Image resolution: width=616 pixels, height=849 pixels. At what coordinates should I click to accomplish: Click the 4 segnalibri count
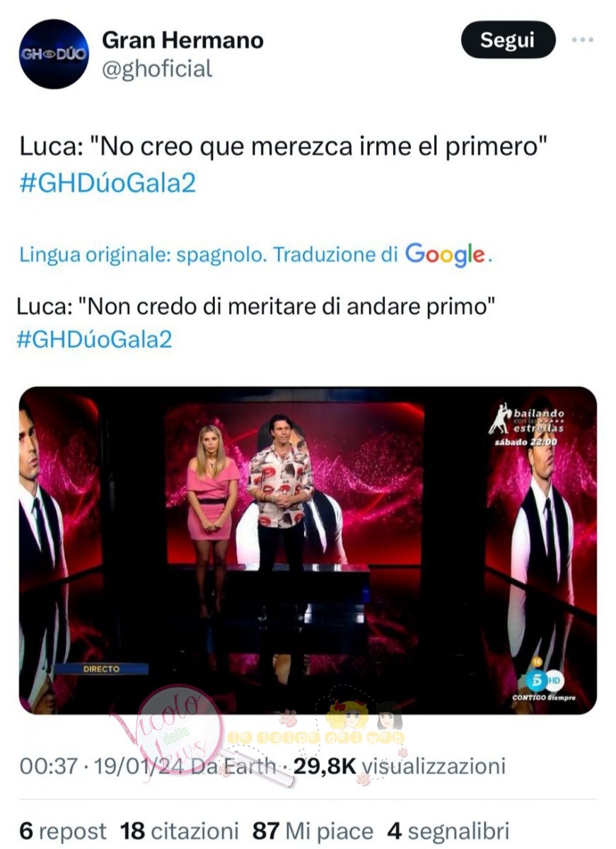448,831
